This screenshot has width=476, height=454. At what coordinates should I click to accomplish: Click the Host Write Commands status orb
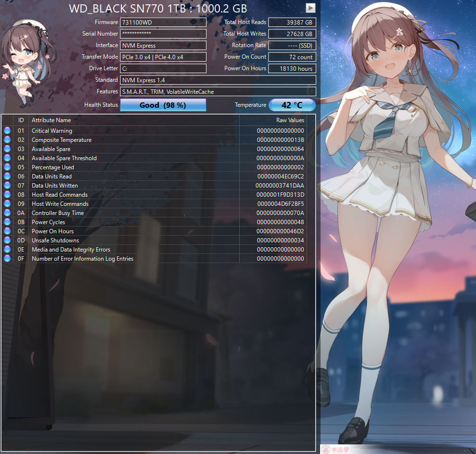tap(7, 203)
